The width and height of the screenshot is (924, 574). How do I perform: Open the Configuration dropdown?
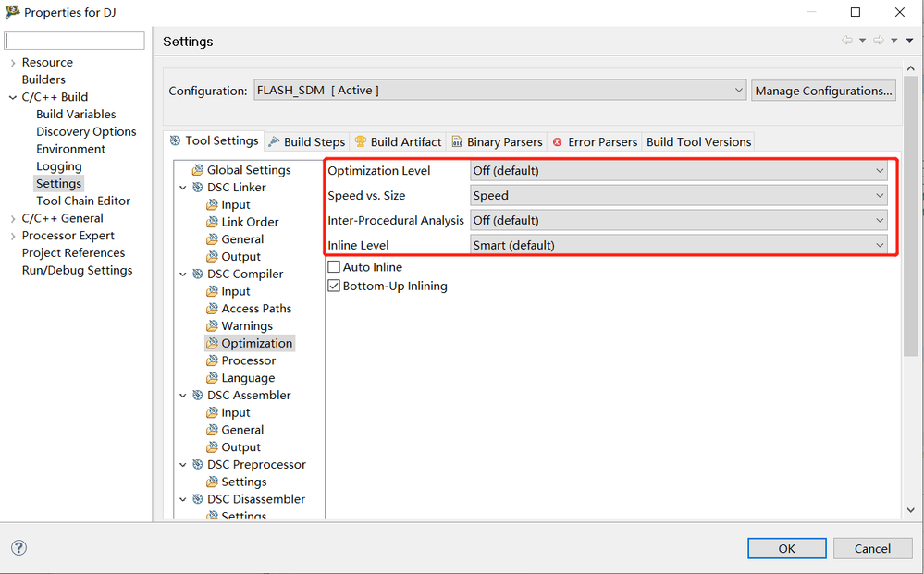click(499, 91)
